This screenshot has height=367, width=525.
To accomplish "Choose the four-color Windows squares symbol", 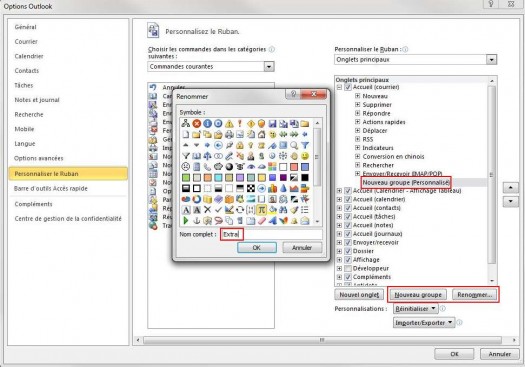I will click(272, 167).
